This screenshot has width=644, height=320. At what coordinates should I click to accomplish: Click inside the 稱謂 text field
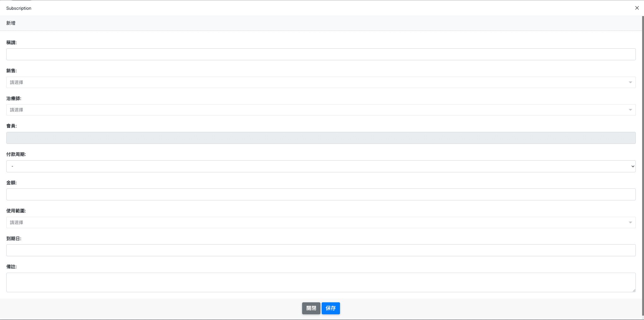[x=316, y=54]
